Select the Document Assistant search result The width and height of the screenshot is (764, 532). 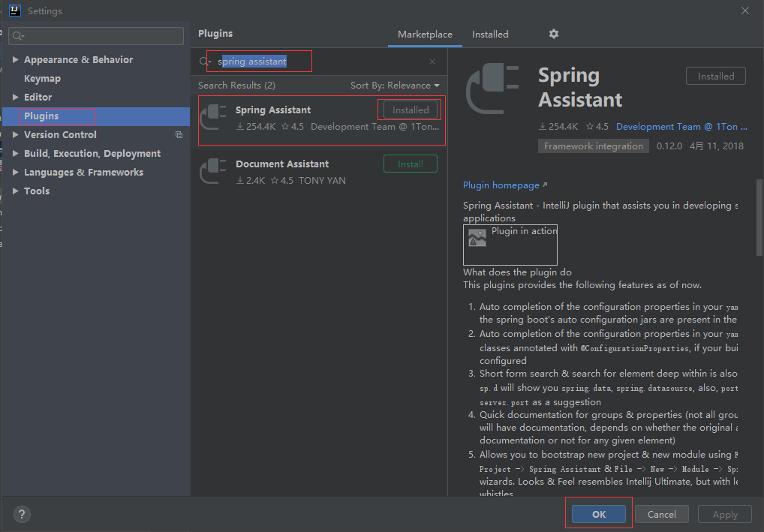tap(319, 172)
